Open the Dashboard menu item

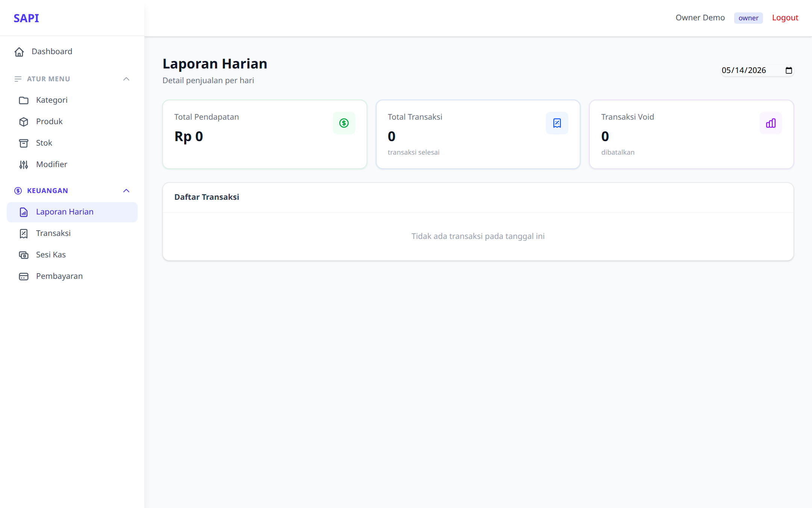point(72,52)
